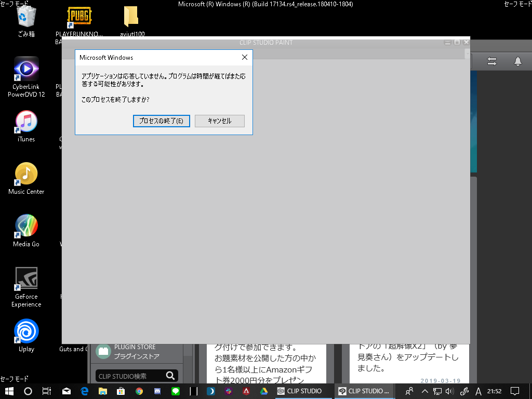Open the Amazonギフト券 news card

click(x=267, y=364)
